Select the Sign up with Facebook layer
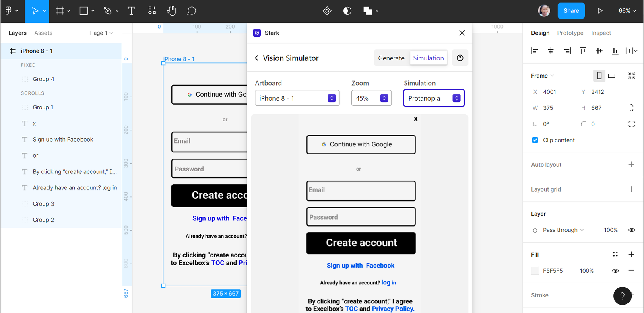The image size is (644, 313). pos(63,140)
